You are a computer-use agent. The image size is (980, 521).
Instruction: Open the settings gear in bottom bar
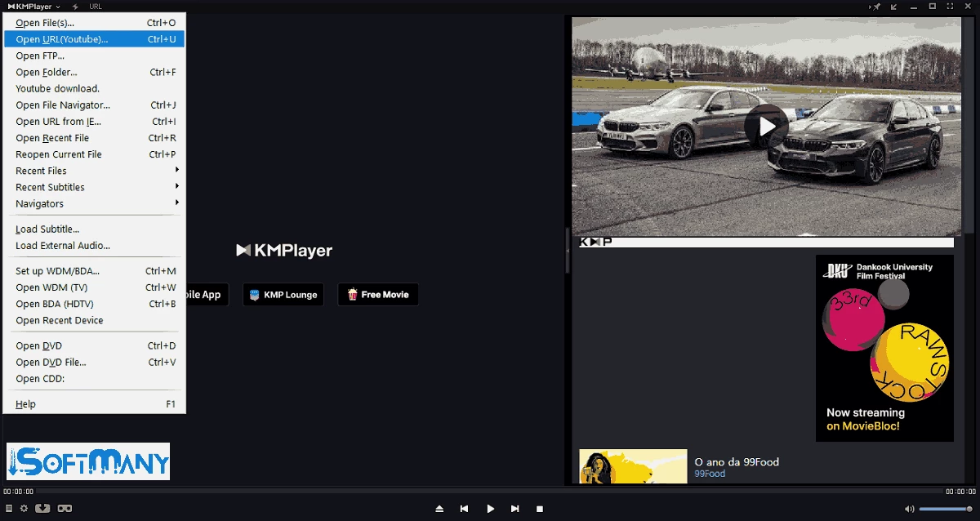point(24,509)
